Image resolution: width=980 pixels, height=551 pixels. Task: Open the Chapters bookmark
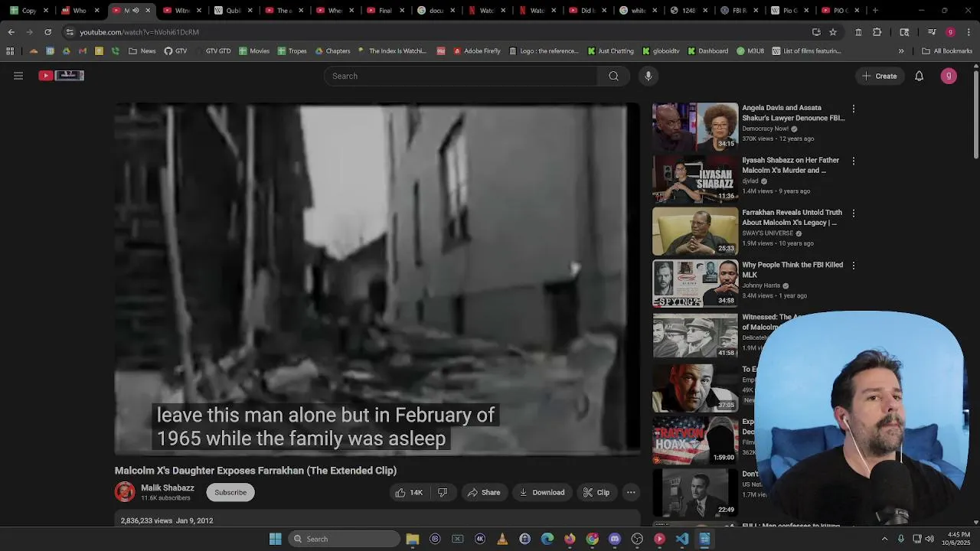(332, 51)
